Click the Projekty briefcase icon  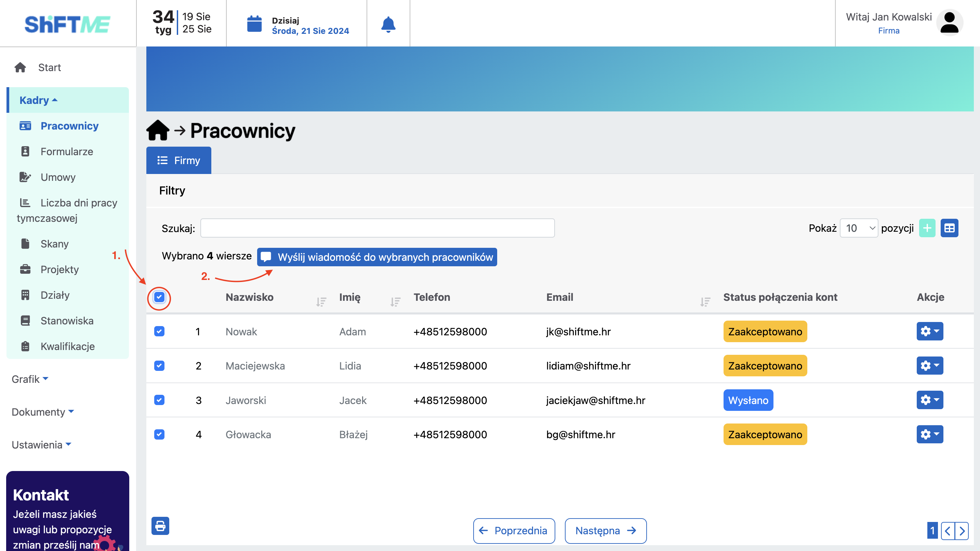click(25, 269)
